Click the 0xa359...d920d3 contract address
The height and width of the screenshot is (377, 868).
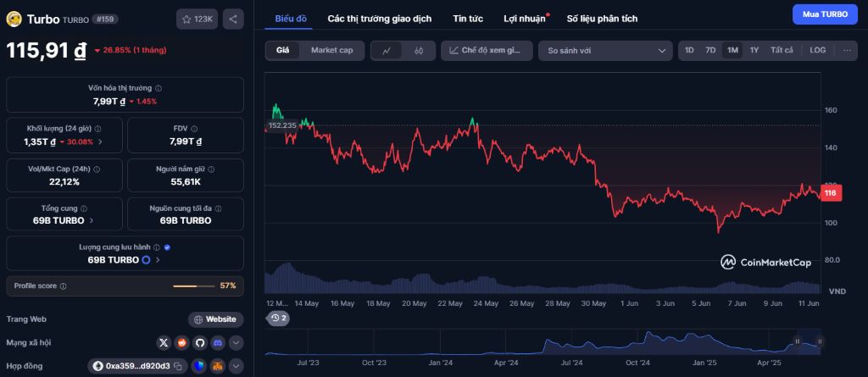(x=138, y=366)
